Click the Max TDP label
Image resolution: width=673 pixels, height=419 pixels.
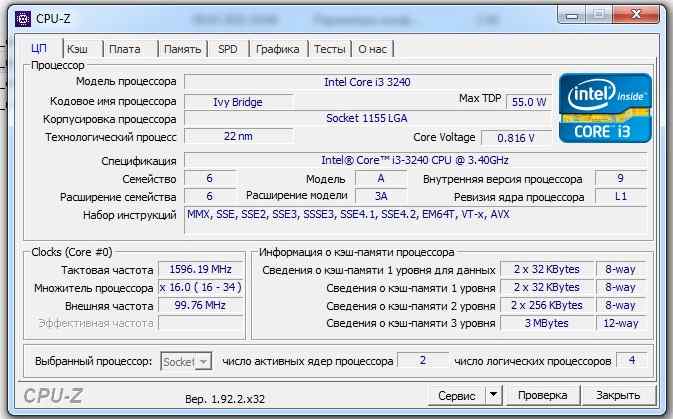(x=480, y=98)
